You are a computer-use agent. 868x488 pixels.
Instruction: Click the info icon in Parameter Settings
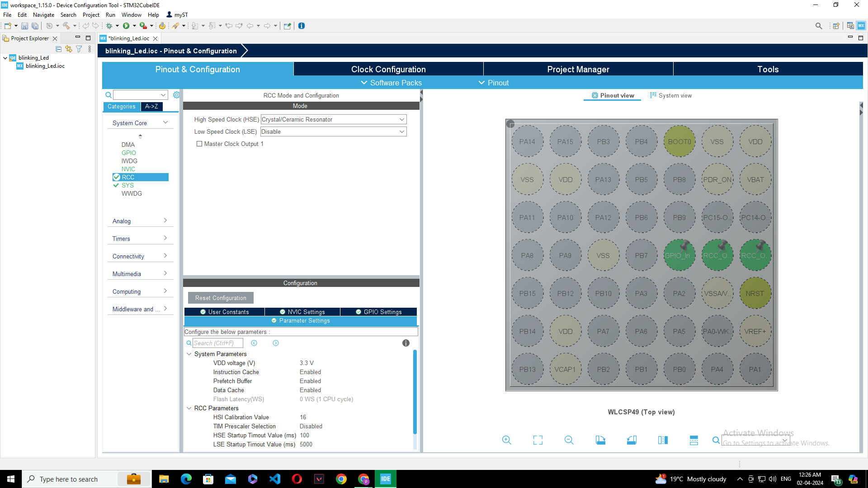(406, 343)
